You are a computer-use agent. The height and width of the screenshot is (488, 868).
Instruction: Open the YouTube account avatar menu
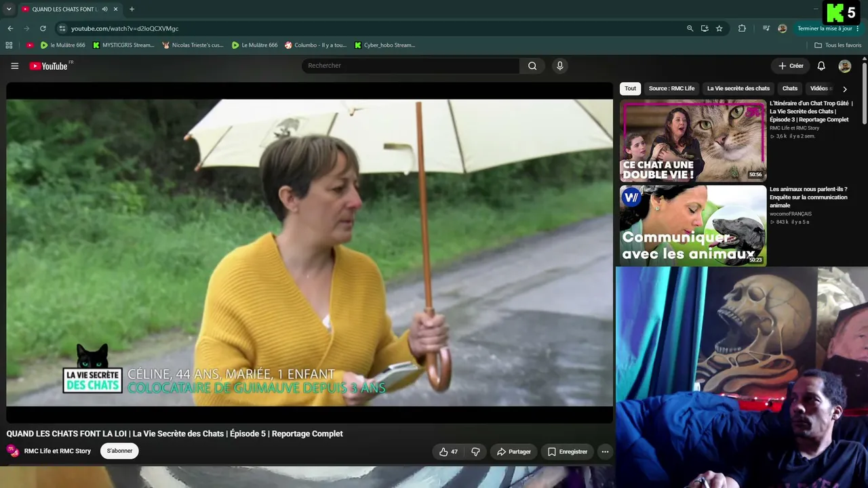point(844,66)
